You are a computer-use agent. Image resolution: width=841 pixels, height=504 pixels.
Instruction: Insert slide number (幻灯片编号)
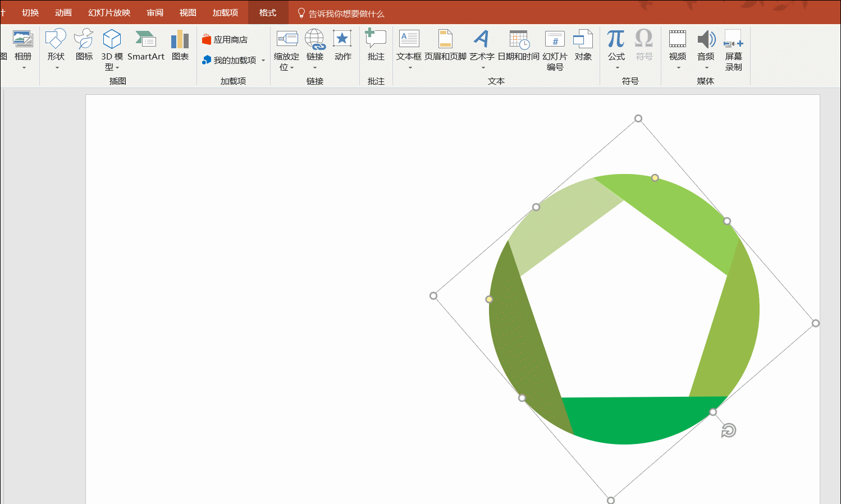point(555,49)
